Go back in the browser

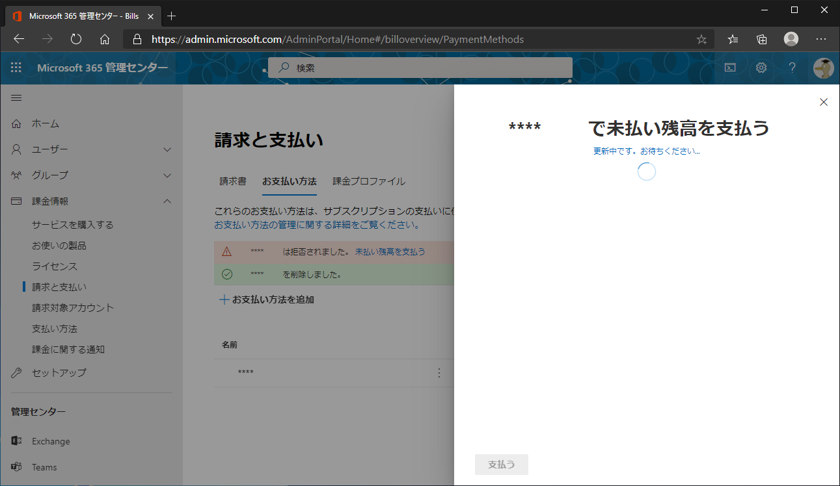[x=19, y=39]
